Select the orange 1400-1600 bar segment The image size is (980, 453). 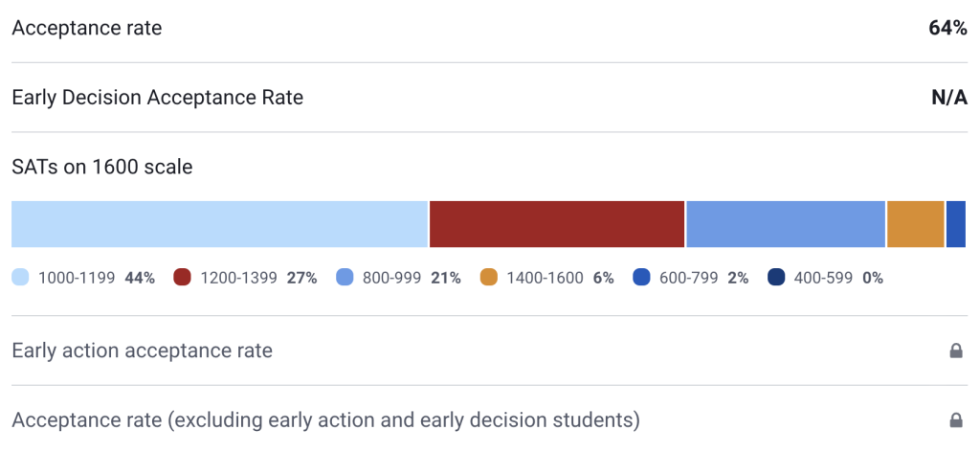coord(916,225)
